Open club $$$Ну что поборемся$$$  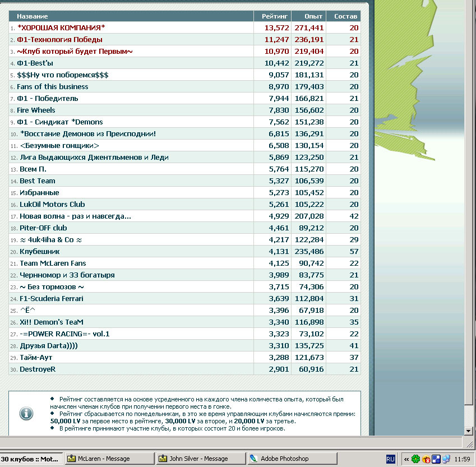tap(63, 75)
